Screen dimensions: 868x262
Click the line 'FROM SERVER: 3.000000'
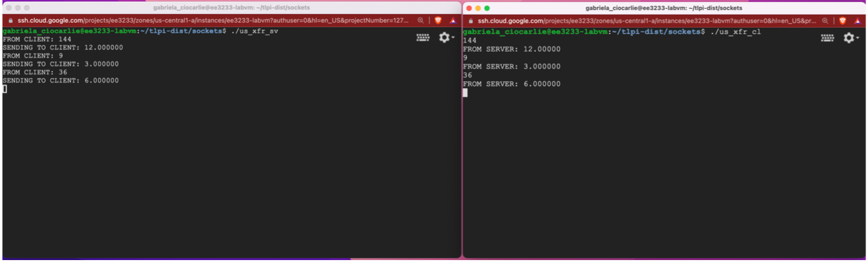pyautogui.click(x=512, y=66)
